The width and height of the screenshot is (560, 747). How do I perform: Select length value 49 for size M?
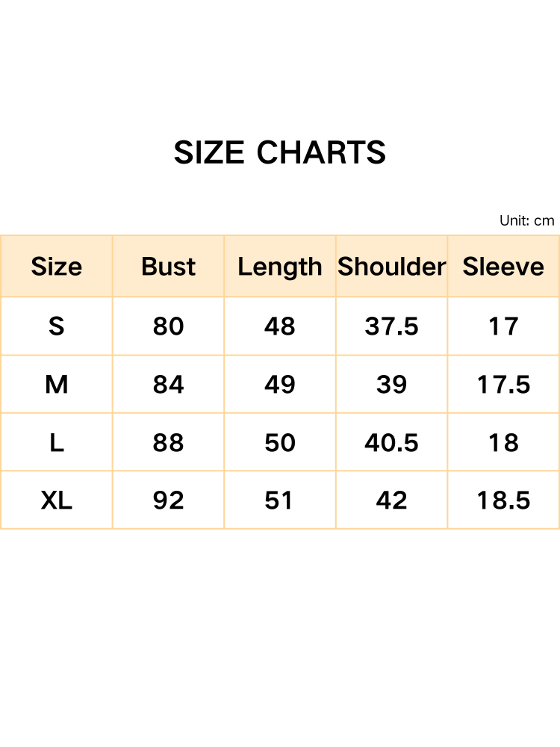[x=280, y=385]
